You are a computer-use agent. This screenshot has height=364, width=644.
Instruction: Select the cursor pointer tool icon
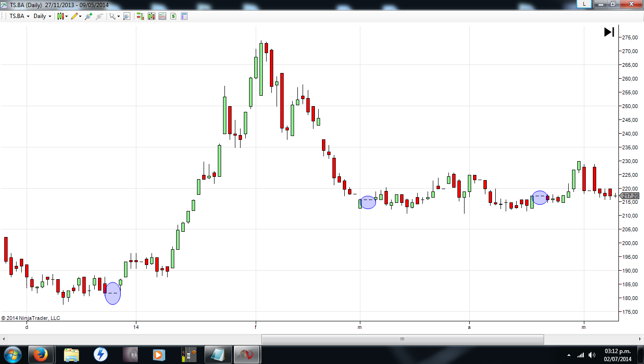(x=112, y=16)
